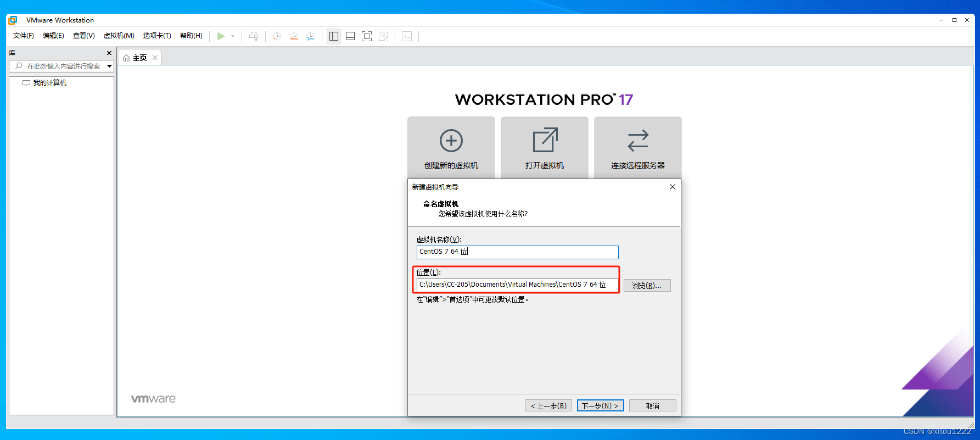Click the home icon on 主页 tab

click(126, 58)
